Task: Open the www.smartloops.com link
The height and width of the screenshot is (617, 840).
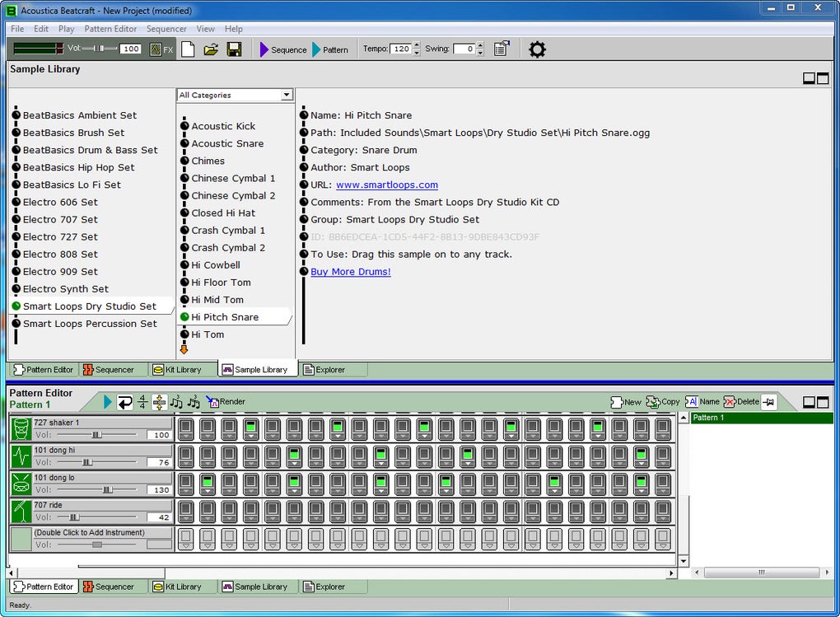Action: pyautogui.click(x=386, y=185)
